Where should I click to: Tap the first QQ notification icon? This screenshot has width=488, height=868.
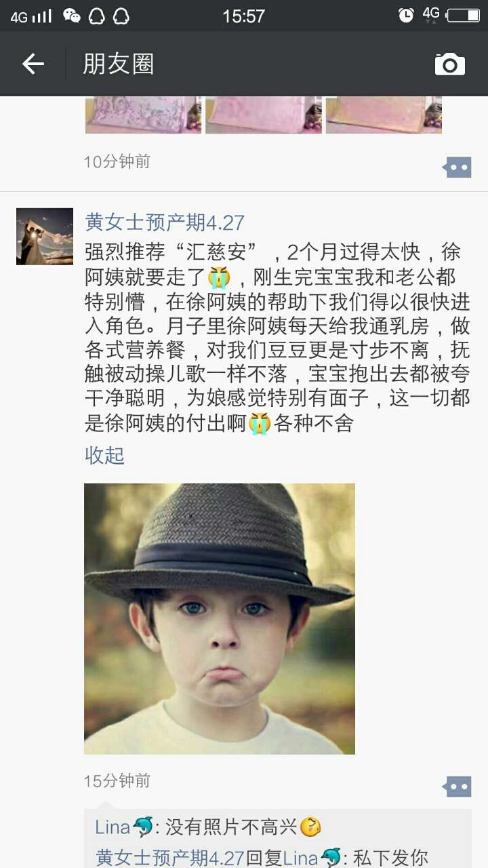tap(97, 16)
